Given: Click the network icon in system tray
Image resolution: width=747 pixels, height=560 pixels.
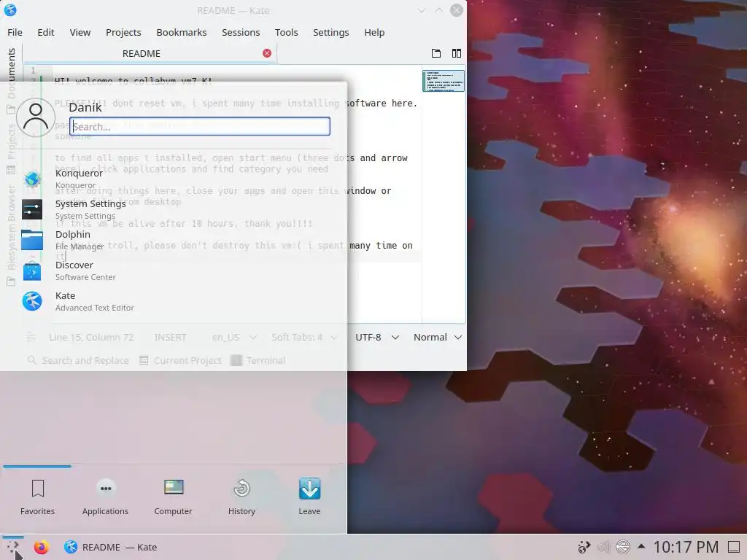Looking at the screenshot, I should tap(623, 547).
